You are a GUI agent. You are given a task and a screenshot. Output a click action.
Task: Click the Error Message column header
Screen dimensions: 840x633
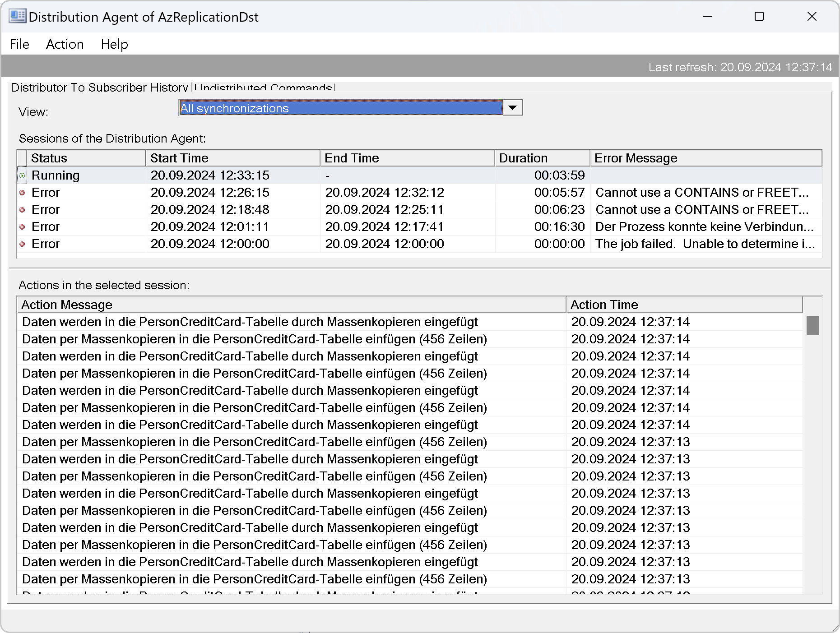click(706, 158)
